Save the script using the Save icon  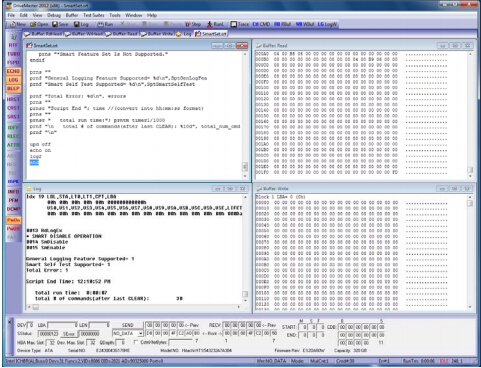tap(60, 24)
